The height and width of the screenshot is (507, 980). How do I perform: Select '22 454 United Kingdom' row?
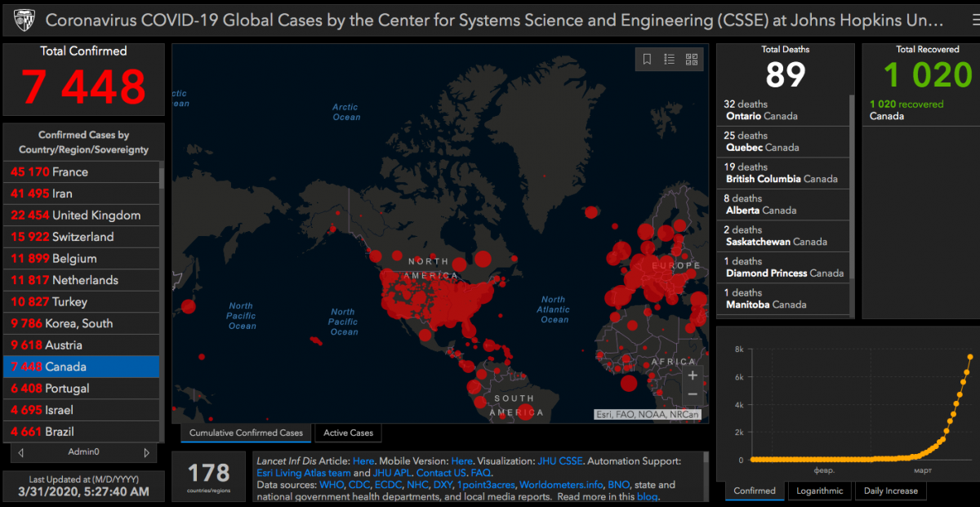coord(82,216)
